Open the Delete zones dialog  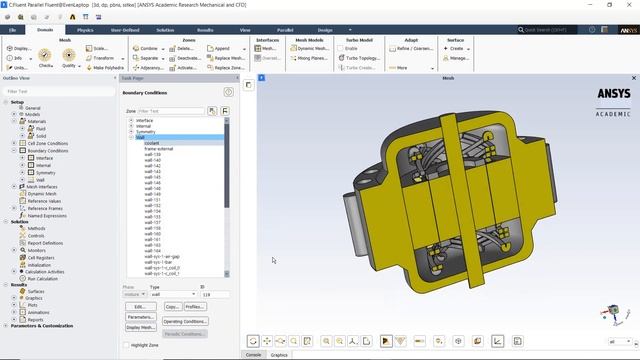182,48
